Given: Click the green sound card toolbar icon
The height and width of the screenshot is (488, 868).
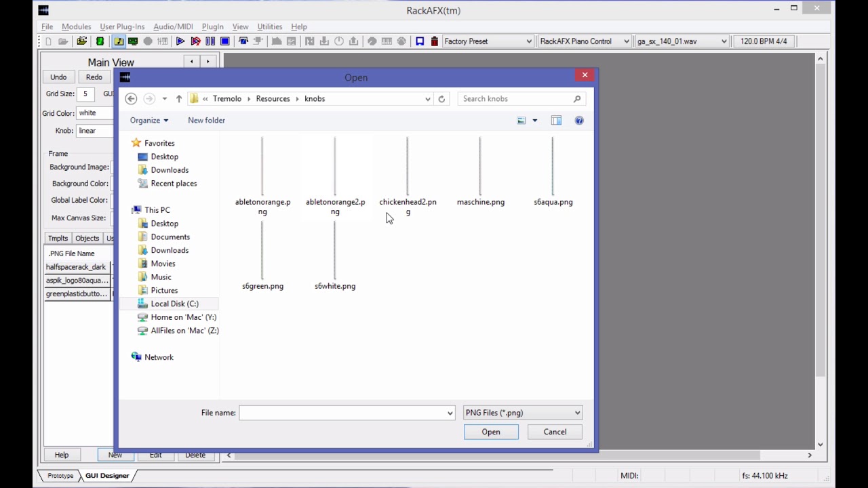Looking at the screenshot, I should (x=133, y=41).
